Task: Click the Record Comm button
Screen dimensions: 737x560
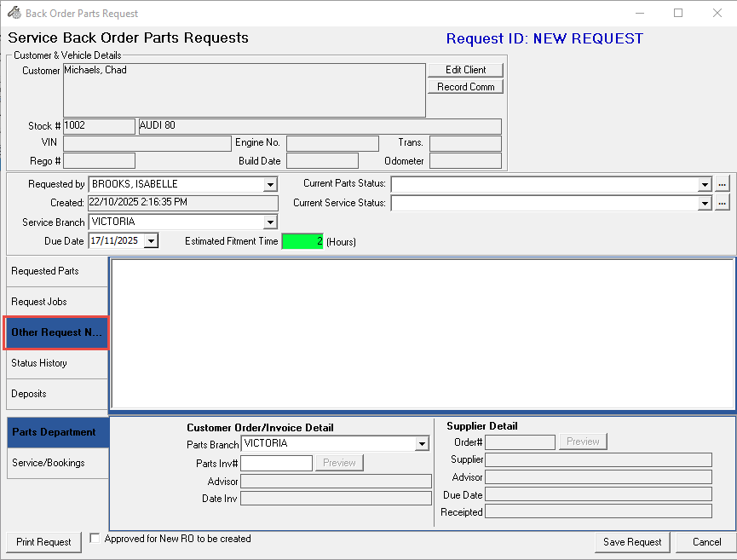Action: (465, 87)
